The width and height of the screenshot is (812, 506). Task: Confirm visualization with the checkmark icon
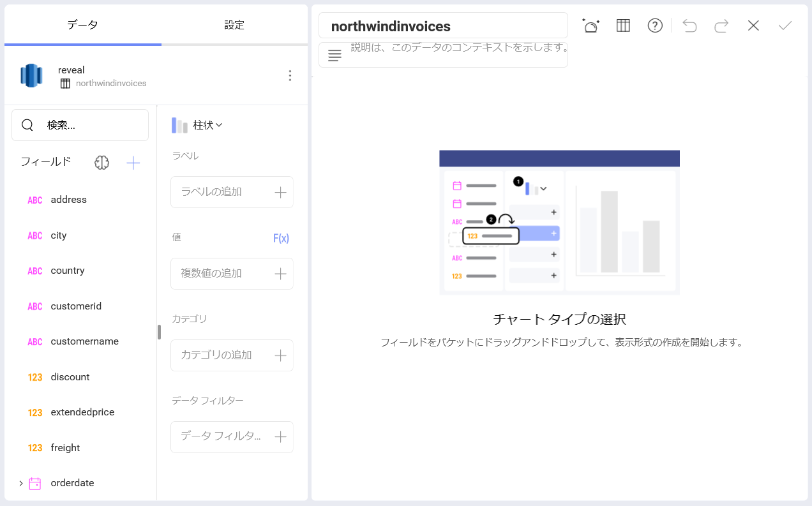(785, 26)
